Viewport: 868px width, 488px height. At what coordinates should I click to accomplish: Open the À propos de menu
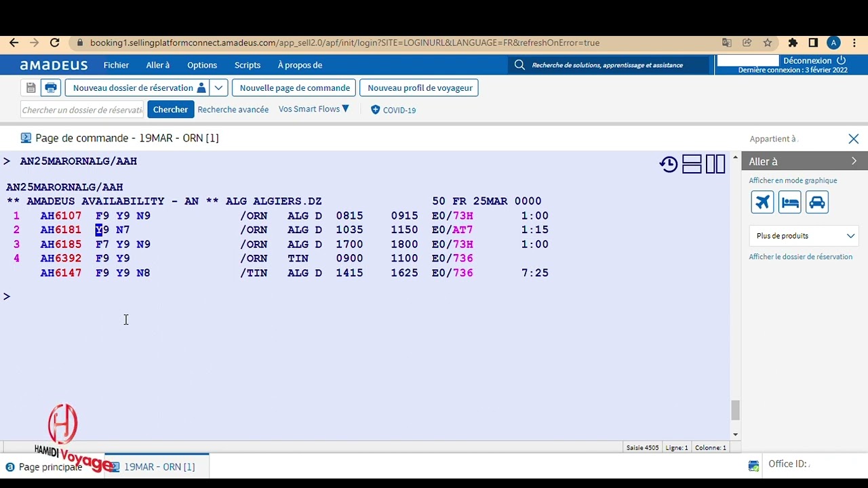click(x=300, y=65)
